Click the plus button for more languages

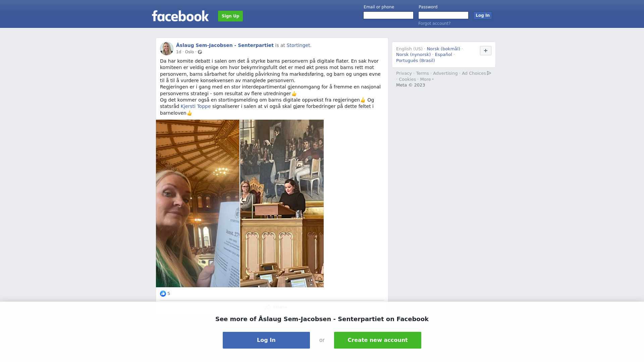pos(486,51)
